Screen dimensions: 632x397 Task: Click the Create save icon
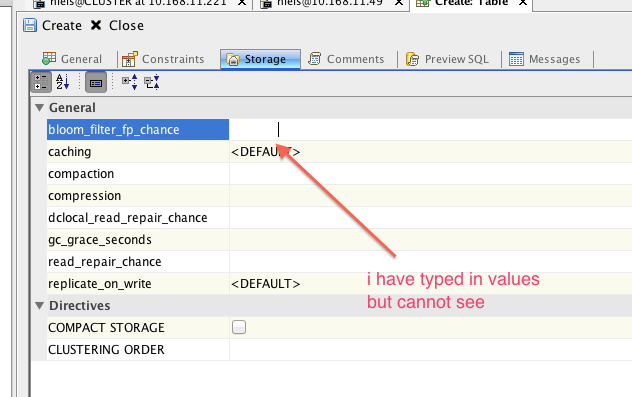[30, 25]
